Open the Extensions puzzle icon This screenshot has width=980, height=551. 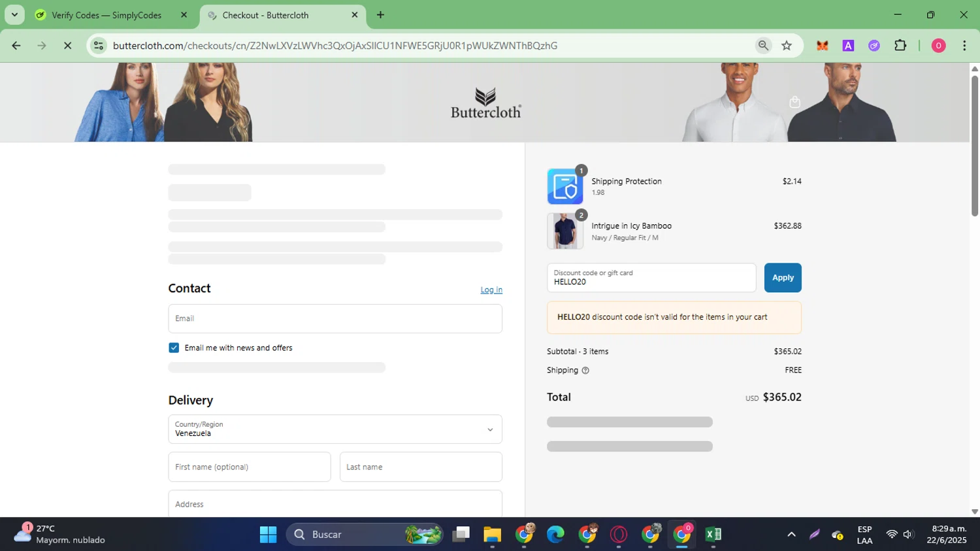(x=900, y=45)
